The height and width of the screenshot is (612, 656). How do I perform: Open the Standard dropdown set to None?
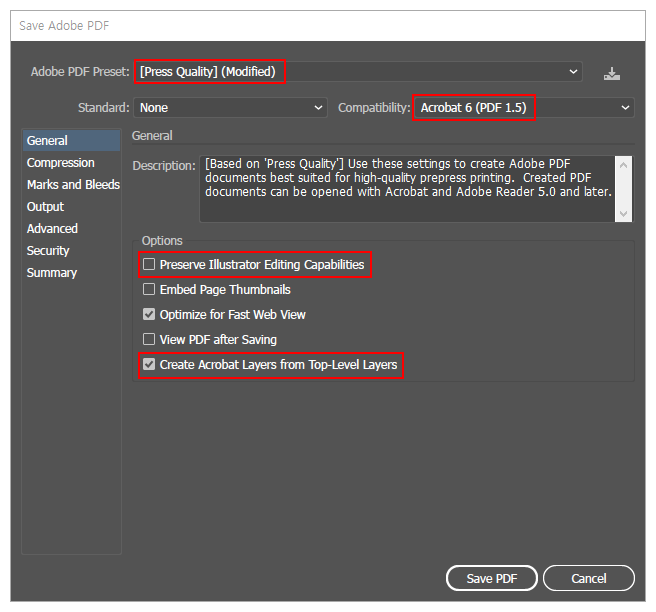[230, 108]
